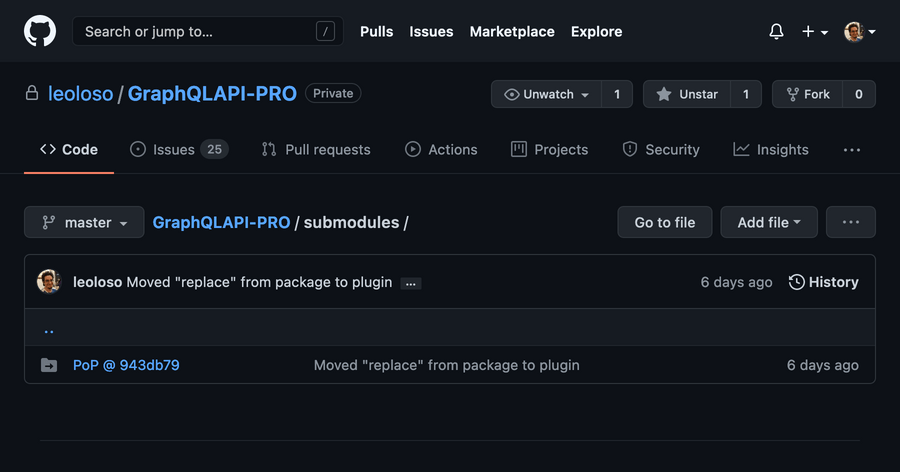Viewport: 900px width, 472px height.
Task: Click the Go to file button
Action: coord(665,222)
